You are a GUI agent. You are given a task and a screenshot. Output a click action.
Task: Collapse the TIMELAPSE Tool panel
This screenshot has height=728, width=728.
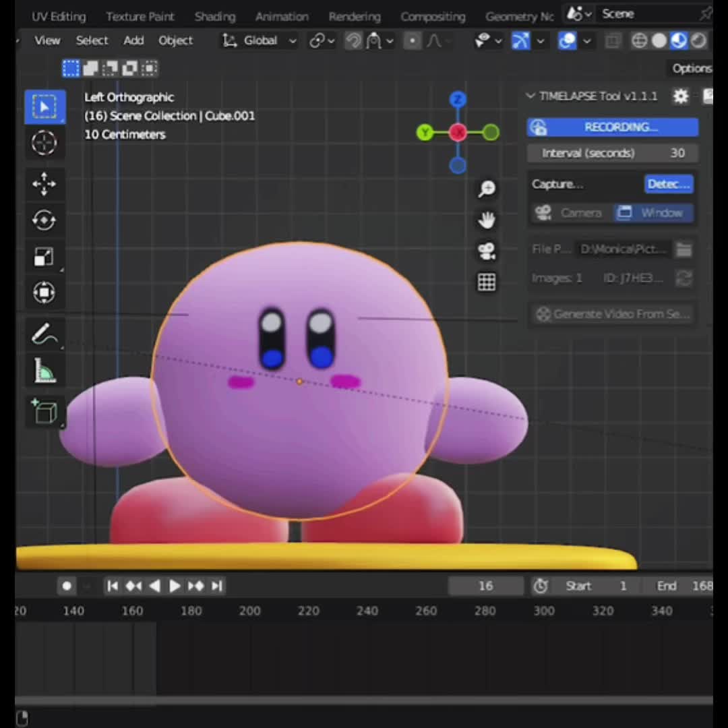(x=530, y=96)
